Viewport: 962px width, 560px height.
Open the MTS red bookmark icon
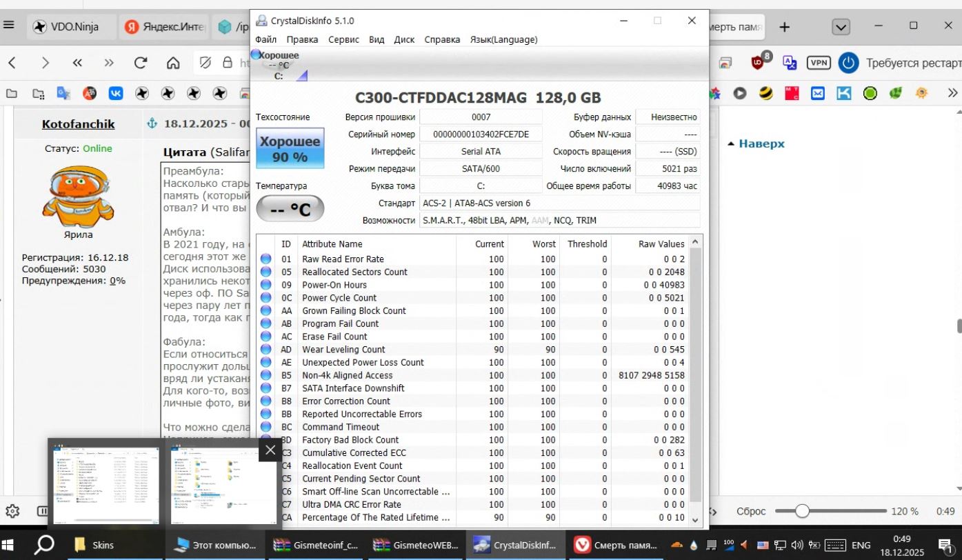(x=792, y=93)
